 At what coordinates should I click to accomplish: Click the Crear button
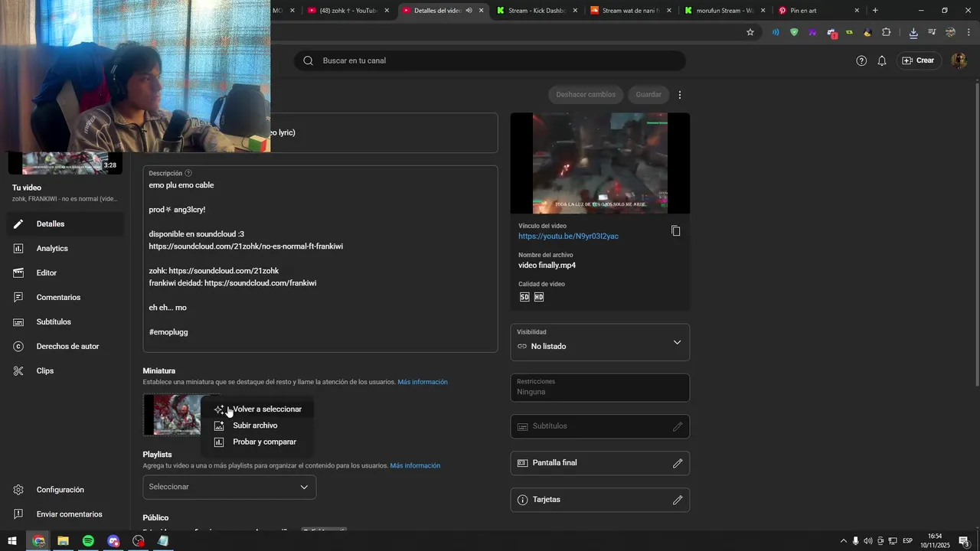[919, 60]
